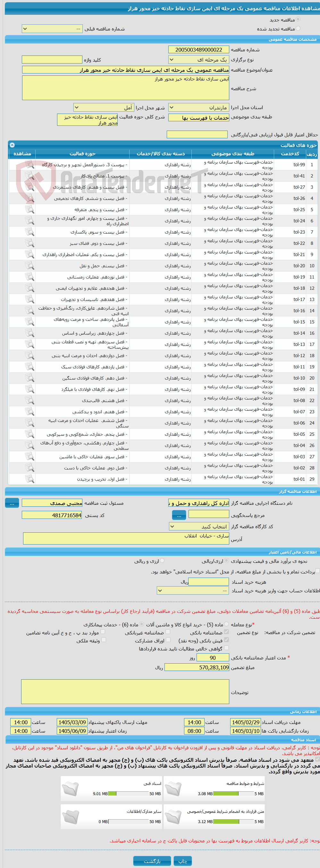Open شرایط و ضوابط مناقصه folder icon

[173, 788]
